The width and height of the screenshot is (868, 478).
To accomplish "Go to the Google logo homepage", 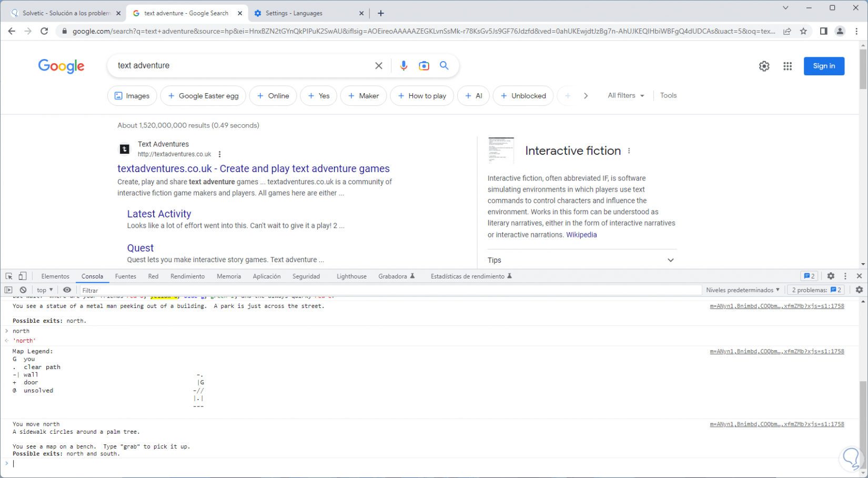I will 62,66.
